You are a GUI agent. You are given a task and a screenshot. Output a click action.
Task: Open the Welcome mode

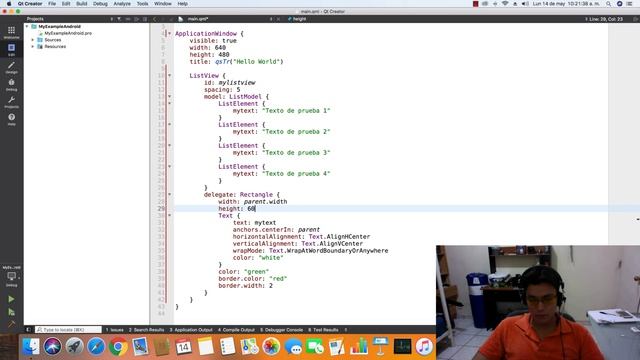click(x=11, y=32)
